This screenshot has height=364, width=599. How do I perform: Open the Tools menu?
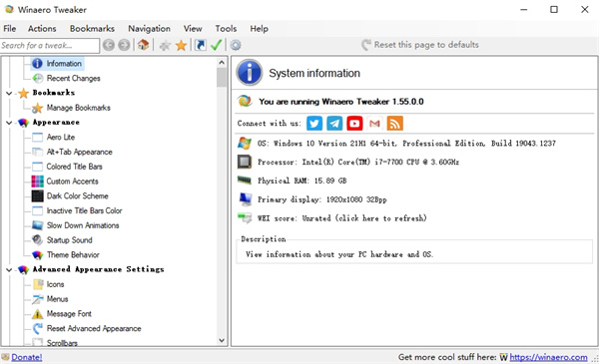(x=226, y=29)
